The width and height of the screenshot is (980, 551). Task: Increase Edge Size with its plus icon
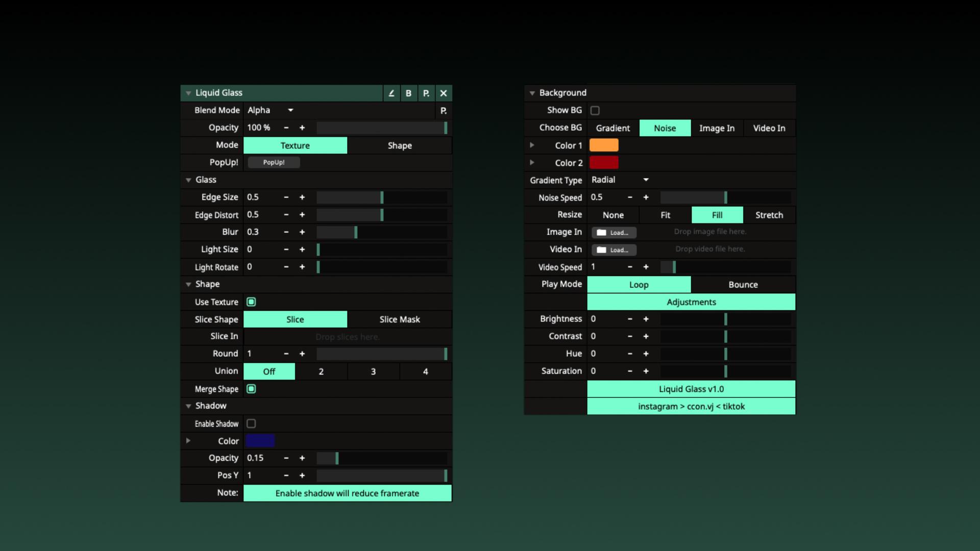[x=302, y=197]
